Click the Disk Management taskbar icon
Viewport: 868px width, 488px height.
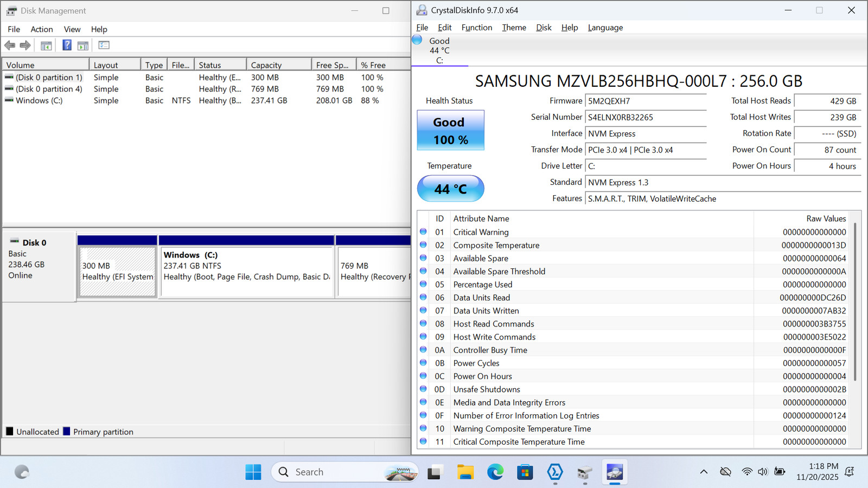(584, 472)
